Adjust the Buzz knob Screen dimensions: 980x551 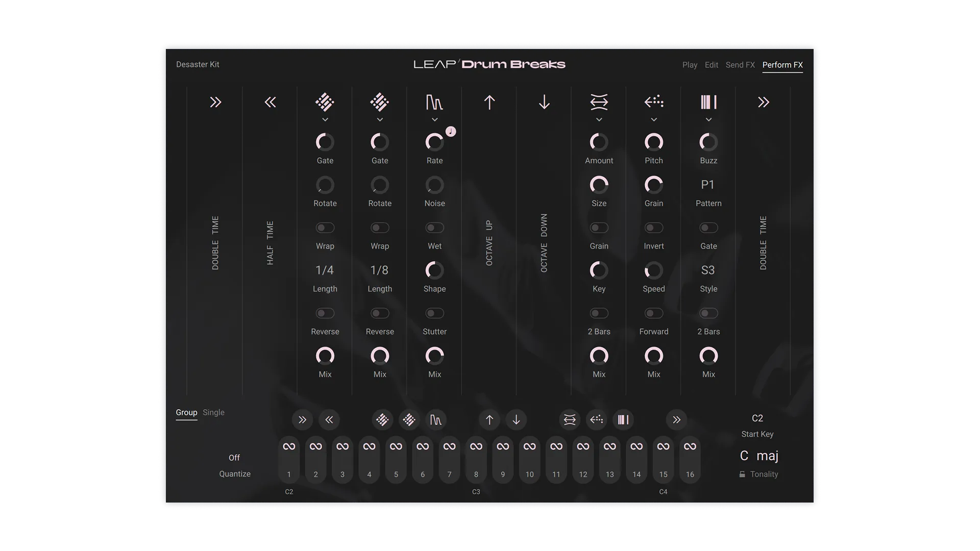[708, 142]
